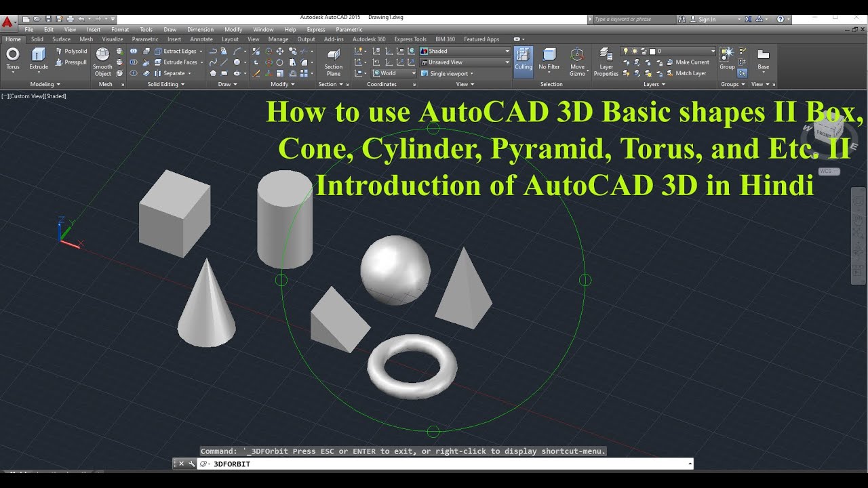Click the Plot printer icon in quick access toolbar
This screenshot has height=488, width=868.
click(70, 19)
